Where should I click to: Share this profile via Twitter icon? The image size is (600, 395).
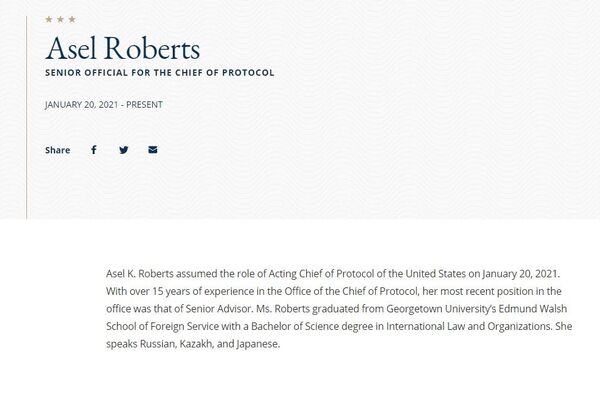tap(124, 150)
